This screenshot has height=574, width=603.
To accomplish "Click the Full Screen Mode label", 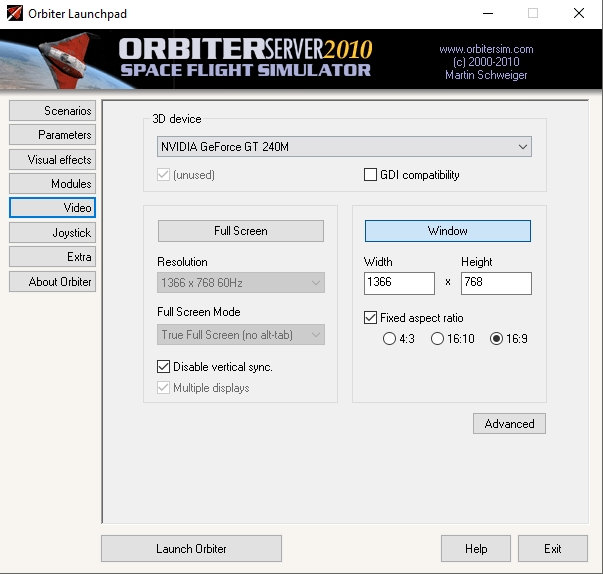I will tap(199, 312).
